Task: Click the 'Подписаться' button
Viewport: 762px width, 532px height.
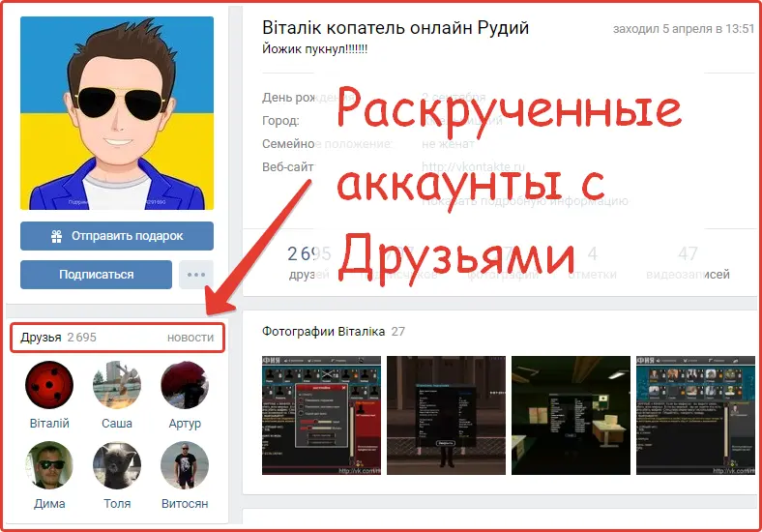Action: tap(97, 275)
